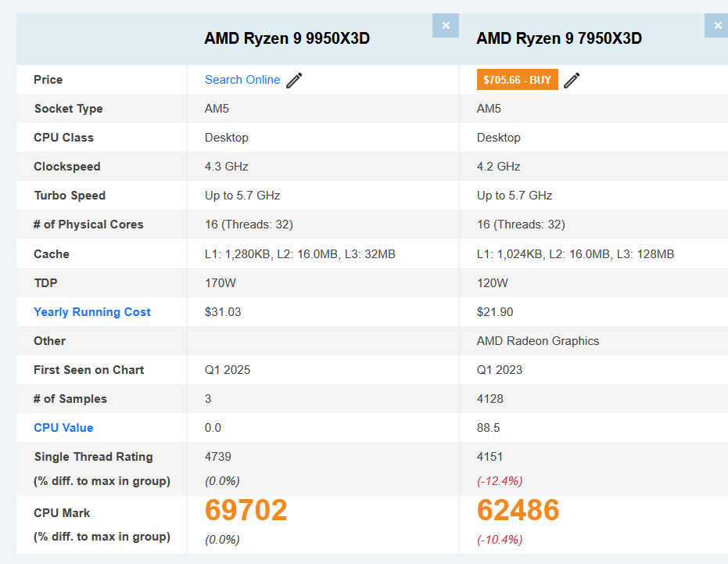Click the Socket Type row label
The width and height of the screenshot is (728, 564).
(69, 109)
